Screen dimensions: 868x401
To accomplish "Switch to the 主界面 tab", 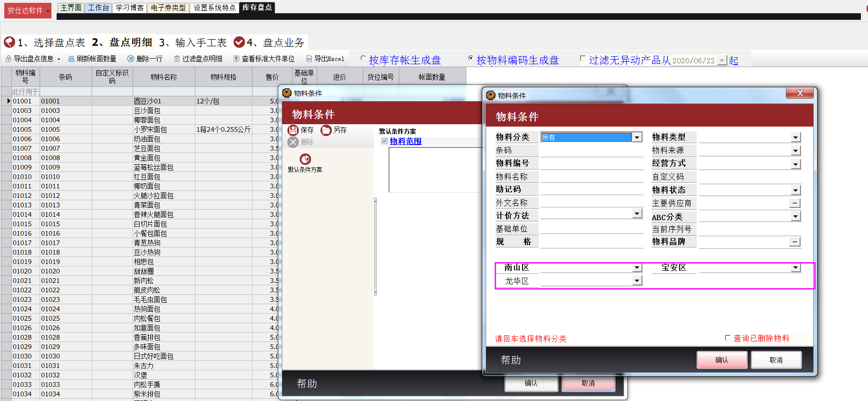I will coord(71,8).
